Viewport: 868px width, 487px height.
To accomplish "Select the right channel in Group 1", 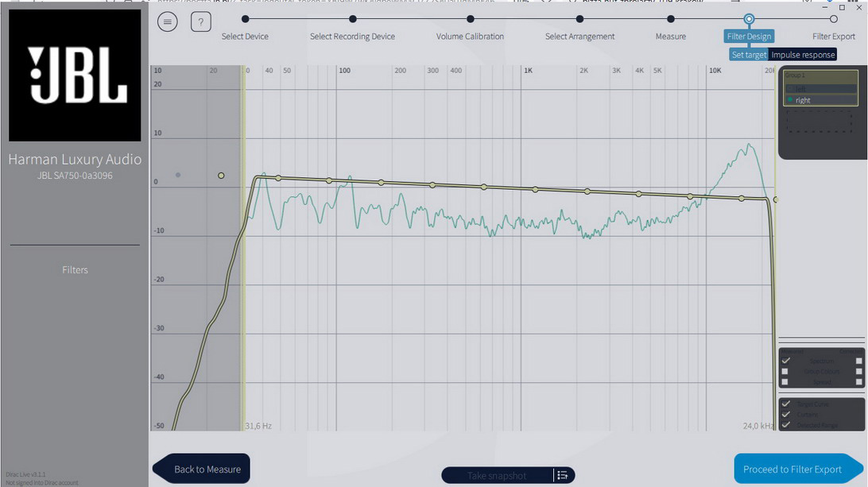I will [x=803, y=101].
